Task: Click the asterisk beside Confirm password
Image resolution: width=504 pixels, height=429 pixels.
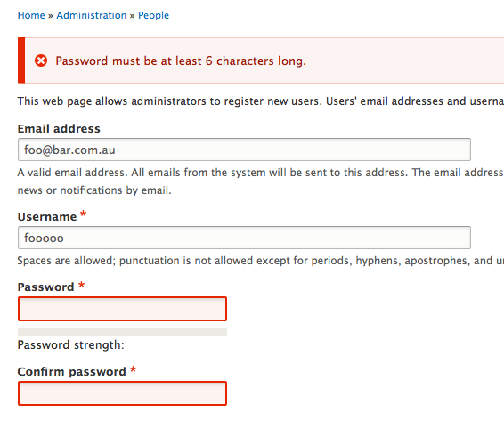Action: click(133, 369)
